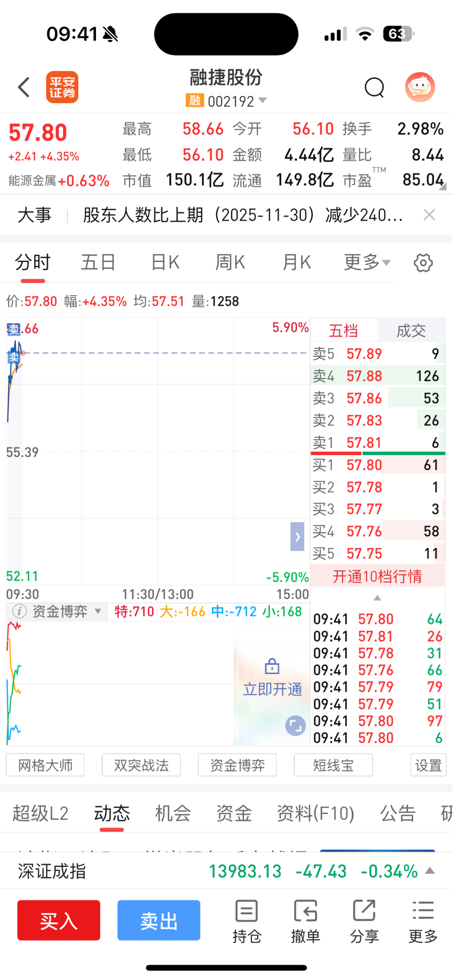This screenshot has width=453, height=980.
Task: Expand 深证成指 index bar arrow
Action: [x=430, y=871]
